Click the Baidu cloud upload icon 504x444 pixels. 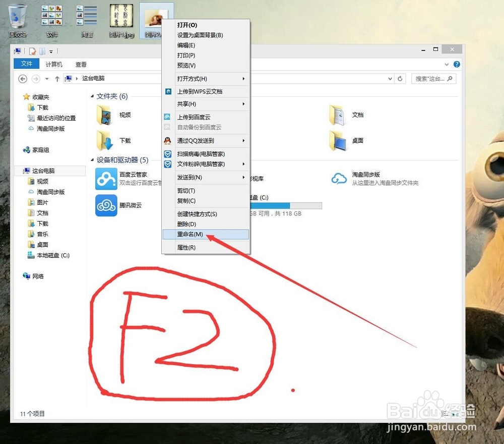pos(167,117)
